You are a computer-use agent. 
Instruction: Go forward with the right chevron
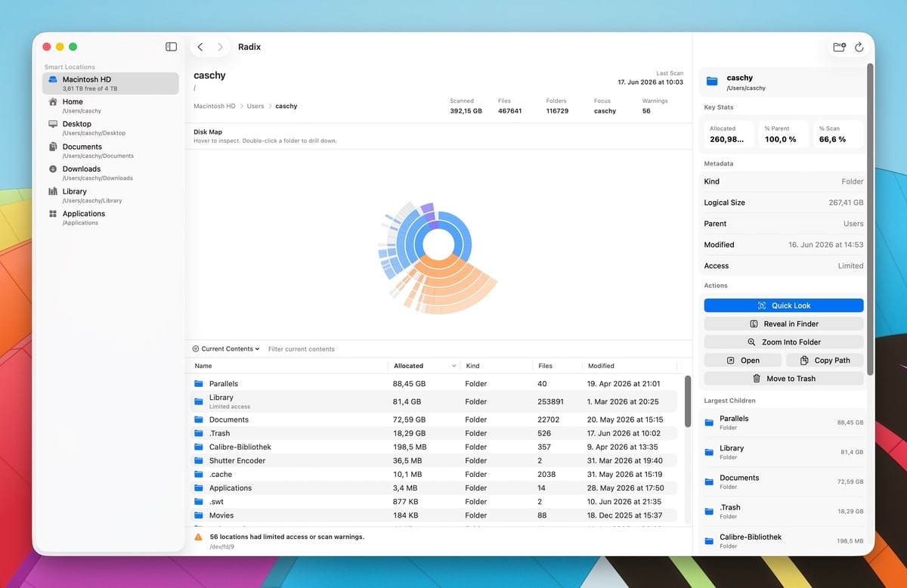(x=220, y=47)
